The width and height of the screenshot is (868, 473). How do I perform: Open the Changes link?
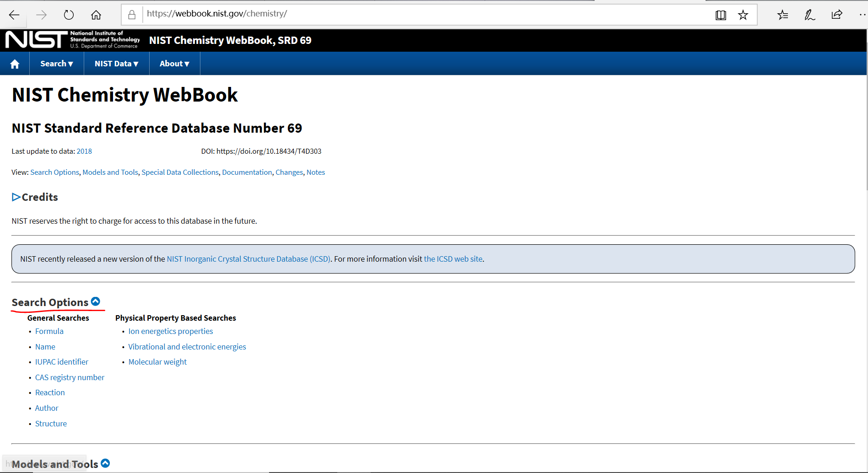coord(289,172)
